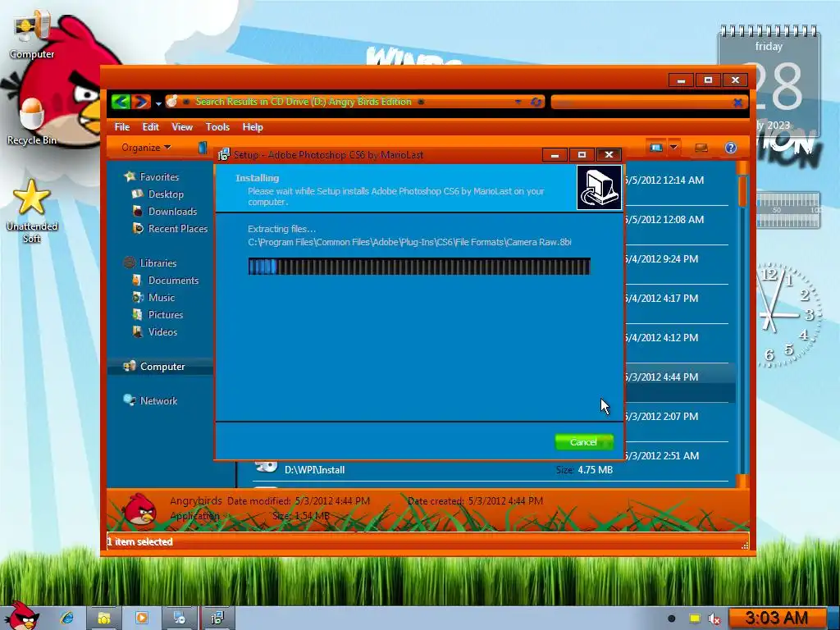This screenshot has width=840, height=630.
Task: Click the black circle icon in system tray
Action: point(671,619)
